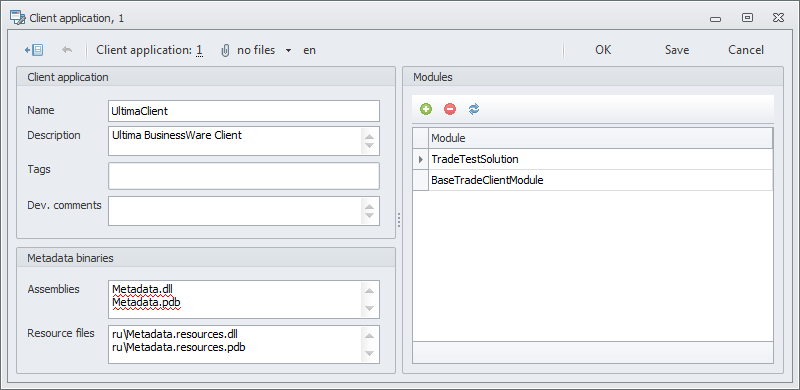Click the Cancel button
Viewport: 800px width, 390px height.
point(745,50)
